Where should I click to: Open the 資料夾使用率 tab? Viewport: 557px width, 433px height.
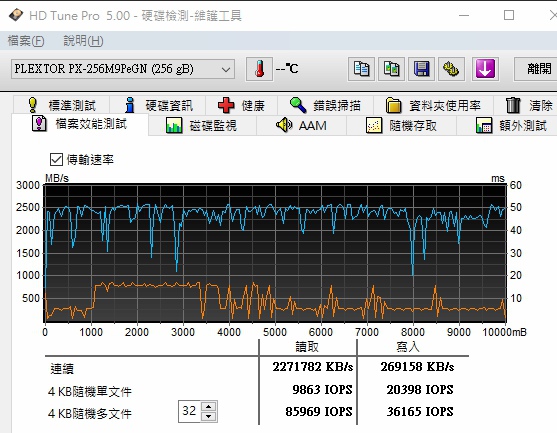pyautogui.click(x=433, y=105)
